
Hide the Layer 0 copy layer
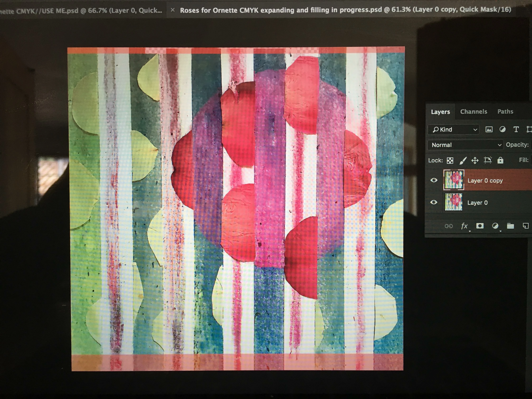(x=434, y=180)
